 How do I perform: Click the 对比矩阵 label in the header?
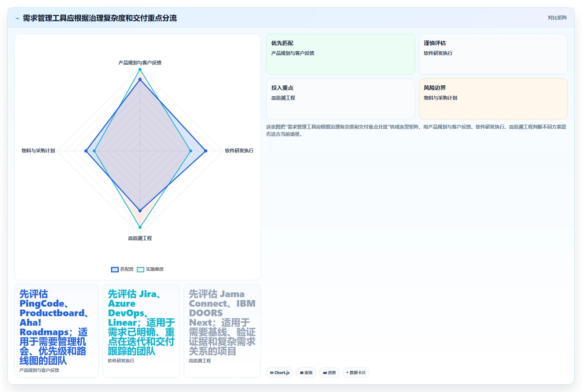pos(557,18)
